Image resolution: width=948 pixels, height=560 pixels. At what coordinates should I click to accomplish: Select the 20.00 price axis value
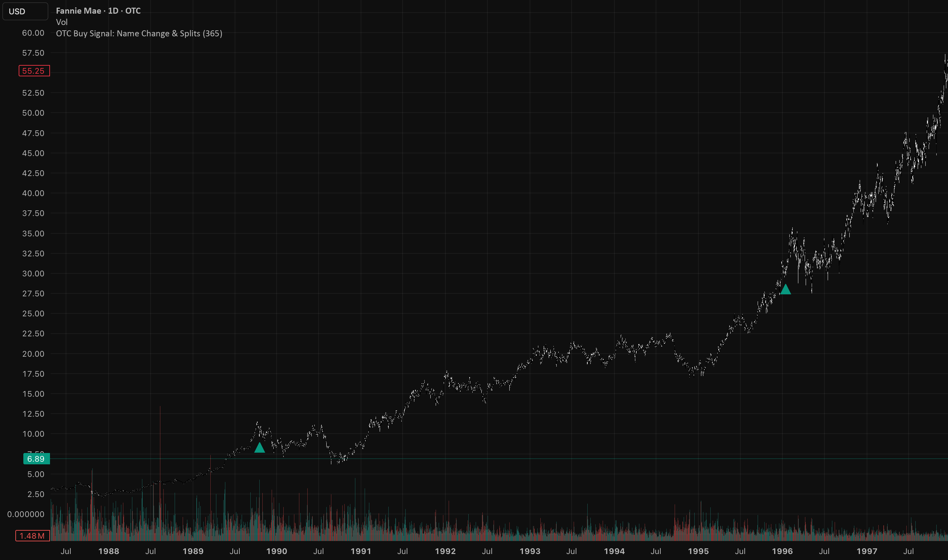pyautogui.click(x=33, y=354)
